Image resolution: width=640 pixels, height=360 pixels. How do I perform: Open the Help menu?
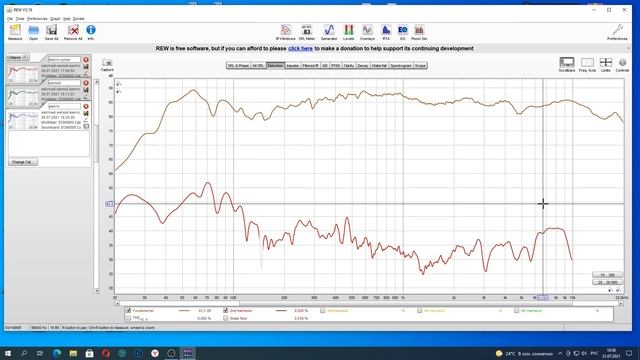click(67, 19)
